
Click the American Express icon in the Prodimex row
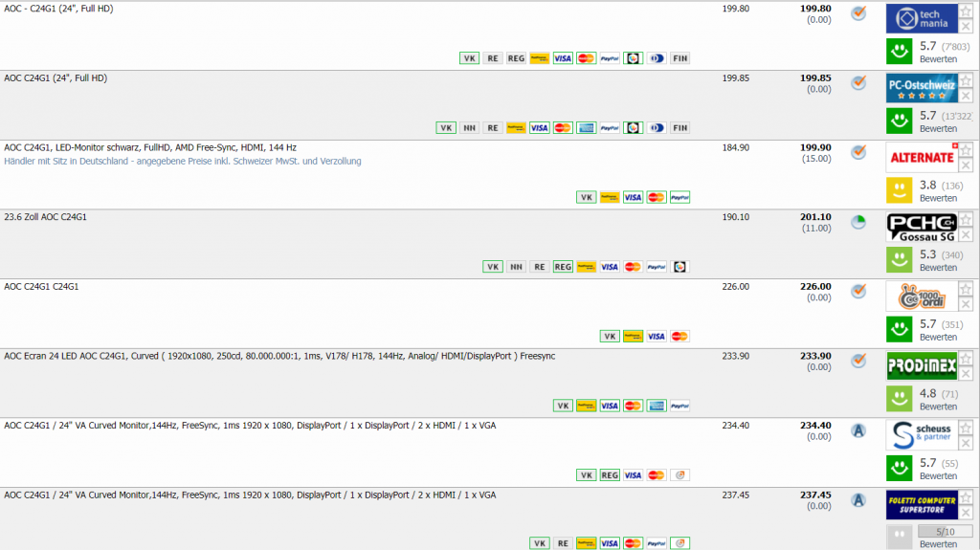(x=657, y=406)
